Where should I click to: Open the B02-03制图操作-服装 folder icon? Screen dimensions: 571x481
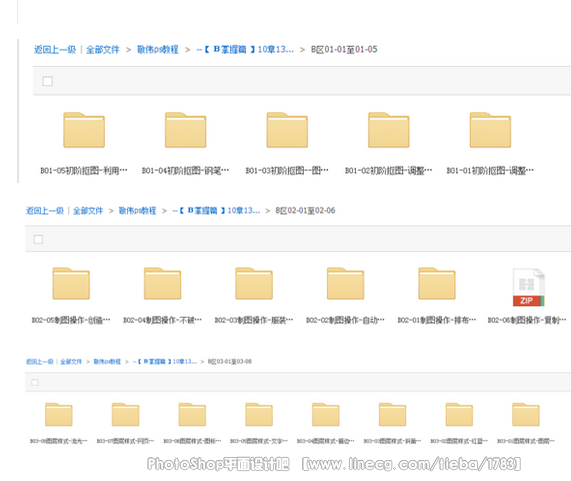(x=254, y=283)
